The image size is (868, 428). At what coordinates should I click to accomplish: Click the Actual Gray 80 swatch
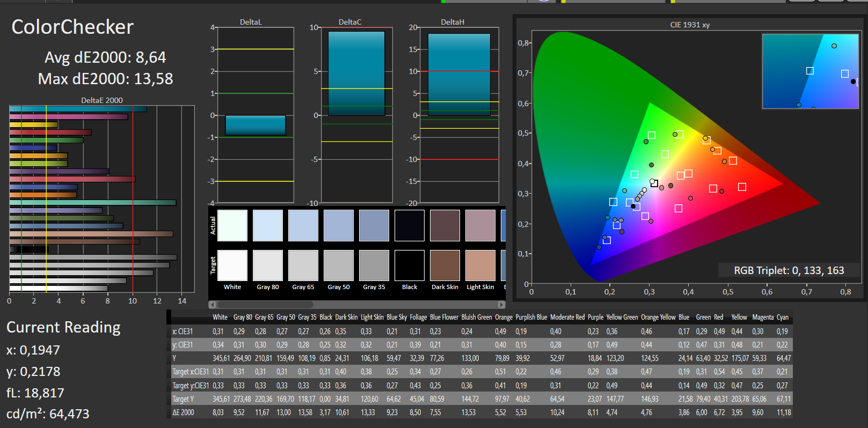tap(268, 225)
